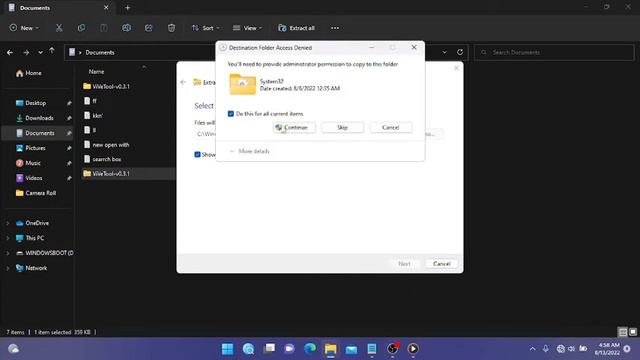Viewport: 640px width, 360px height.
Task: Click the Share icon in the toolbar
Action: [149, 28]
